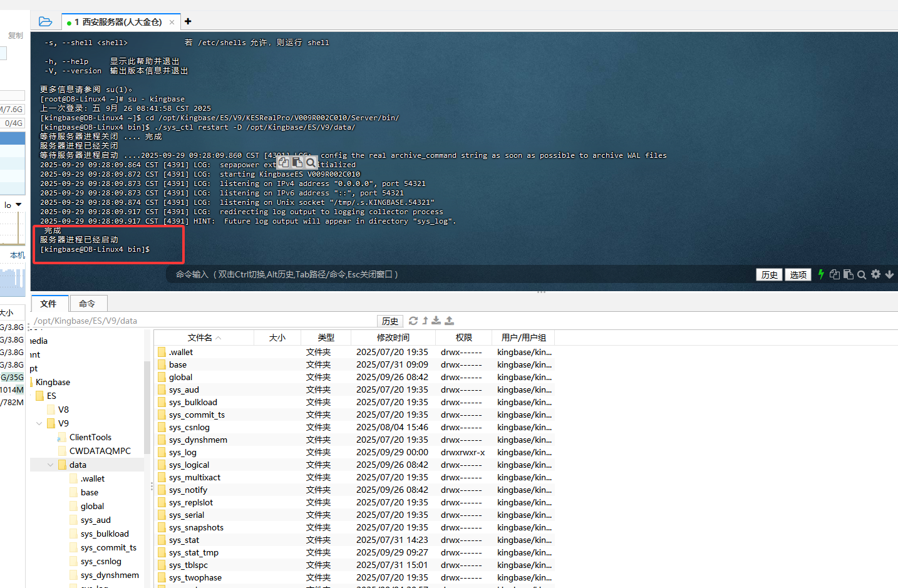Click the down arrow icon in command bar

(889, 274)
